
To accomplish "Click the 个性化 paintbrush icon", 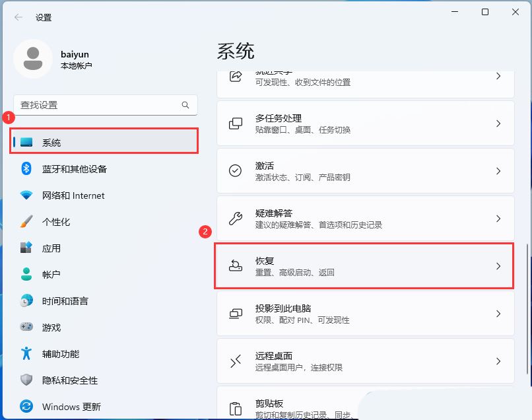I will 26,221.
